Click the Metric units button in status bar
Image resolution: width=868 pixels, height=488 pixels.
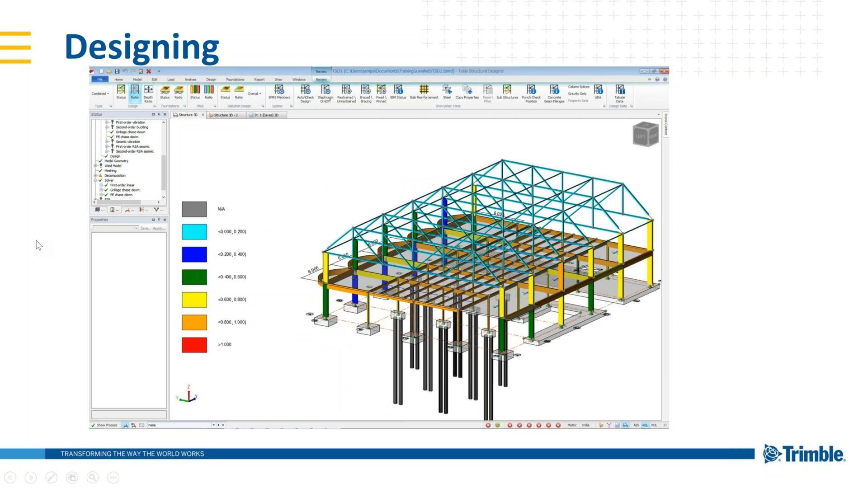pyautogui.click(x=572, y=425)
